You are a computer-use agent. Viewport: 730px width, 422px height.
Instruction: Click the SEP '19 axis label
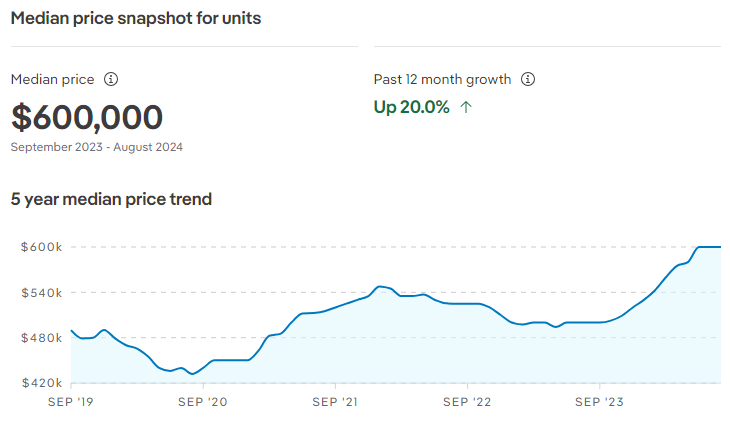[x=71, y=402]
